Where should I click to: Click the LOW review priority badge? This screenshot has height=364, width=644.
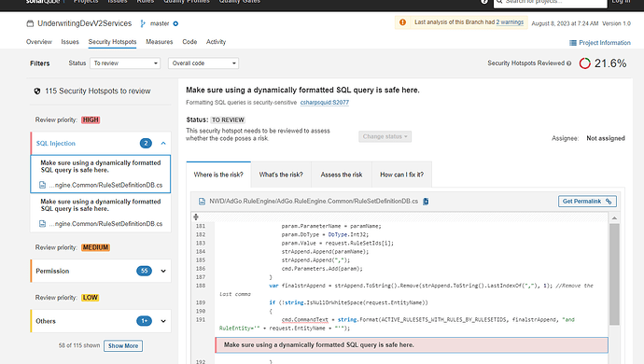point(90,298)
